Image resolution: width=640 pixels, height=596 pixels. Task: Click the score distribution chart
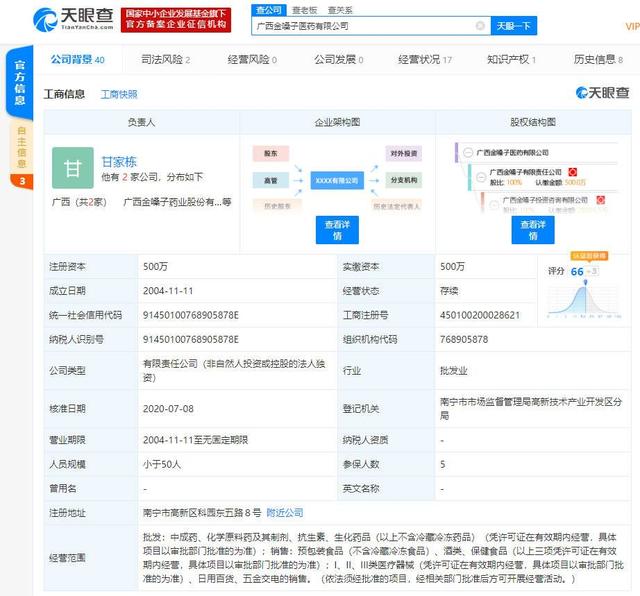click(x=584, y=300)
